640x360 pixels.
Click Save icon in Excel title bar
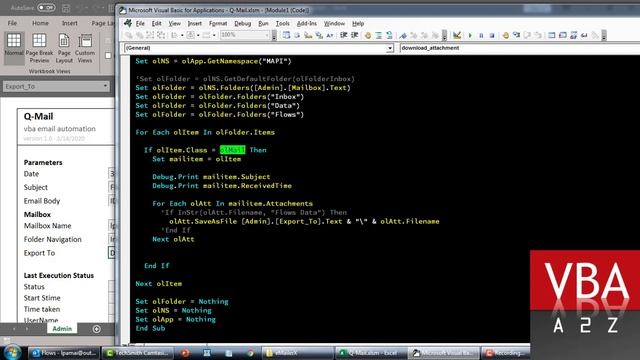66,8
